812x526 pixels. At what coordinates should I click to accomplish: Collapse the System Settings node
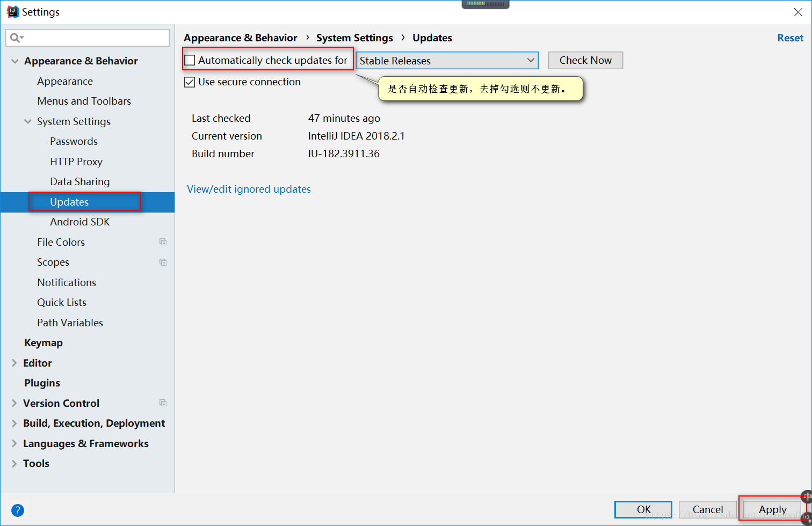click(x=28, y=122)
